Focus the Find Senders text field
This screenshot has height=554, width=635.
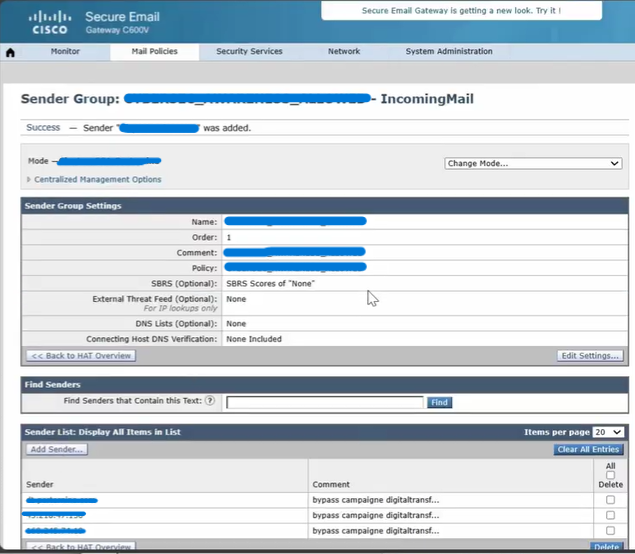click(325, 402)
